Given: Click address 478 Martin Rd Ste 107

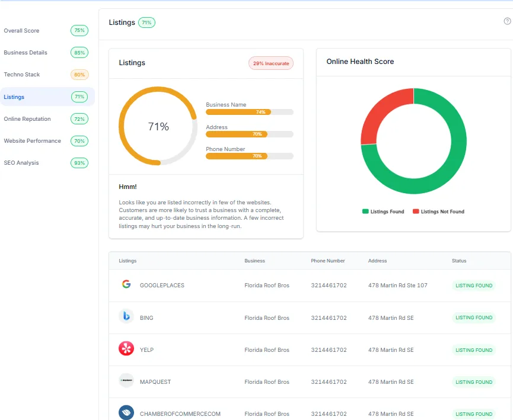Looking at the screenshot, I should (398, 286).
